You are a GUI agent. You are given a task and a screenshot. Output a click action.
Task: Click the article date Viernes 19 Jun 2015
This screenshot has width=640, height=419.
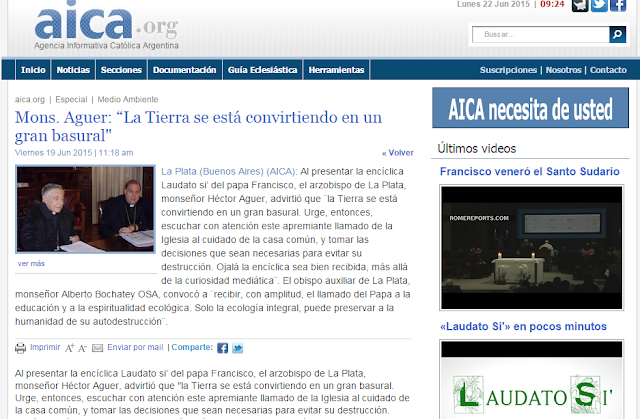[x=53, y=153]
